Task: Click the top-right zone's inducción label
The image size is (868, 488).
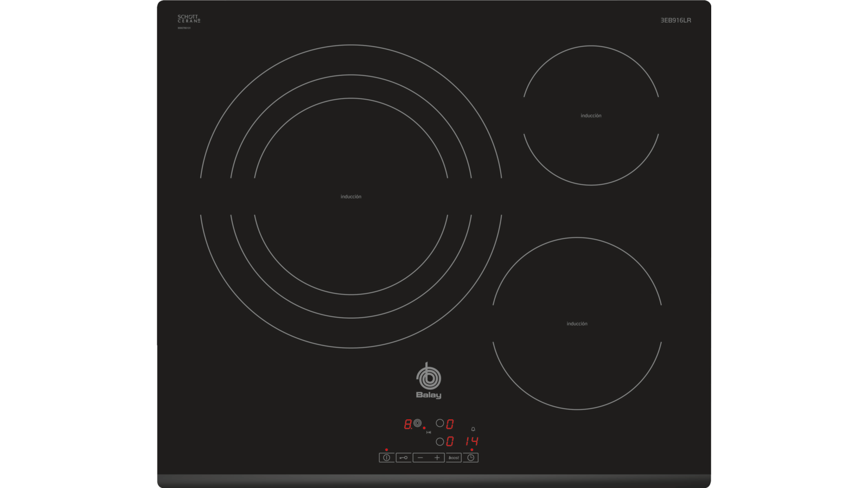Action: [591, 115]
